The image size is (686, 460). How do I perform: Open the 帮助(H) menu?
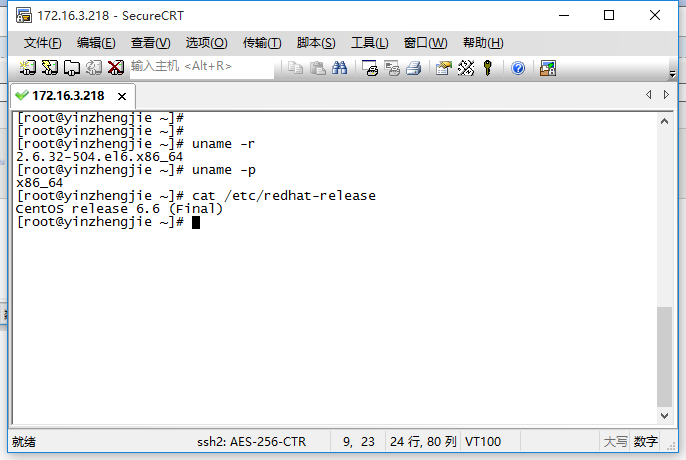[483, 43]
